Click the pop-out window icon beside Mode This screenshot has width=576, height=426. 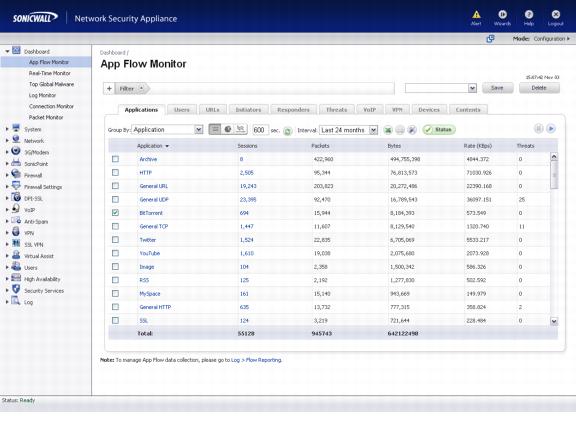pyautogui.click(x=490, y=39)
